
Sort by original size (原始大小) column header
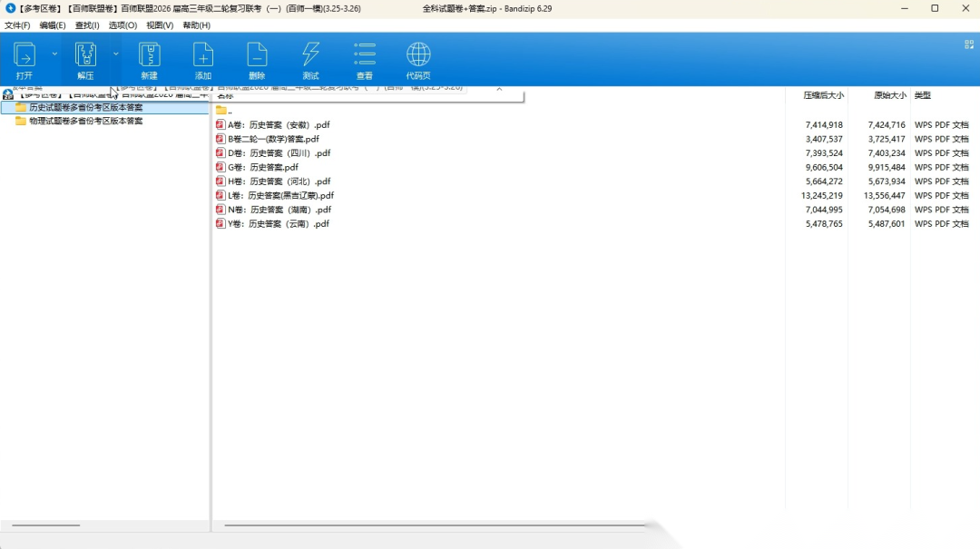889,95
